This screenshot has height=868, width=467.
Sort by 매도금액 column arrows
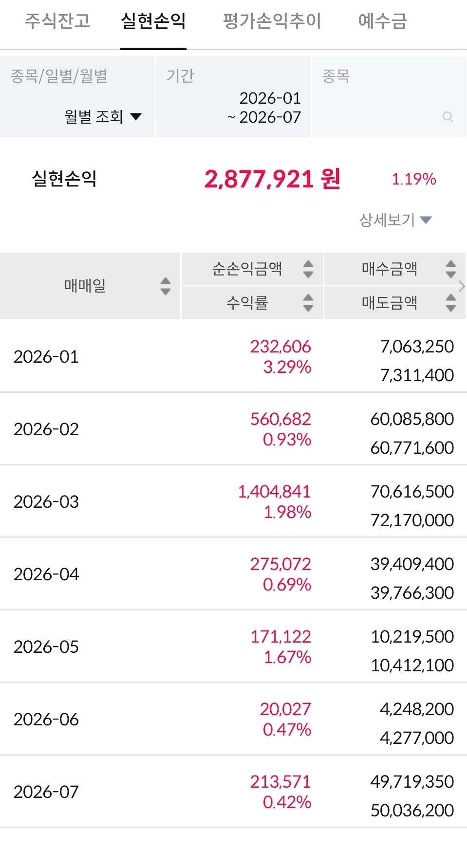(451, 302)
